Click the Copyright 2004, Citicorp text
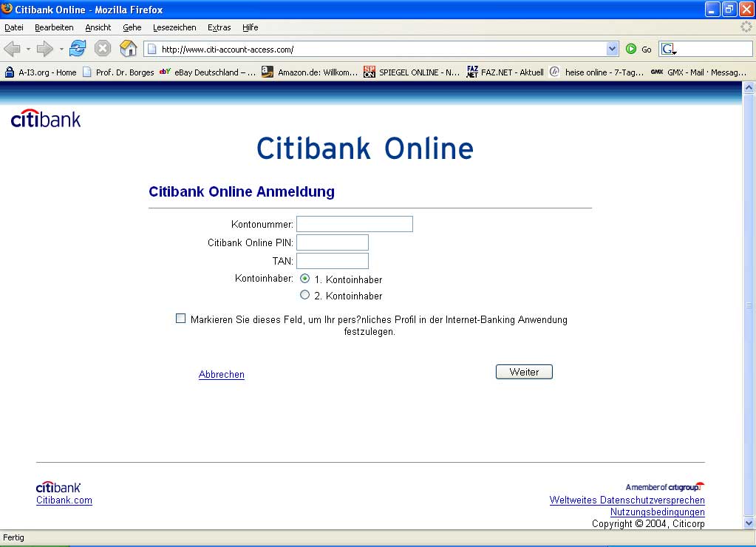This screenshot has width=756, height=547. 648,523
